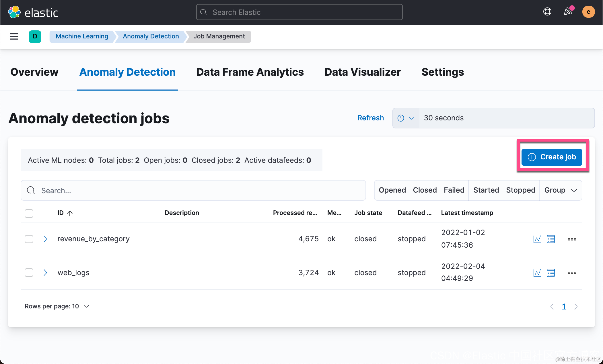This screenshot has height=364, width=603.
Task: Click the Refresh link
Action: (370, 118)
